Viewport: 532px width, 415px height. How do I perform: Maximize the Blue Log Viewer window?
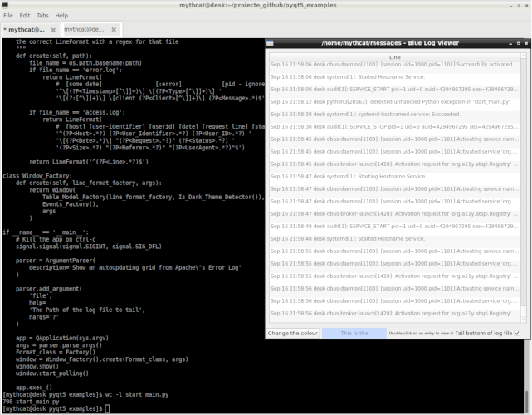coord(518,43)
